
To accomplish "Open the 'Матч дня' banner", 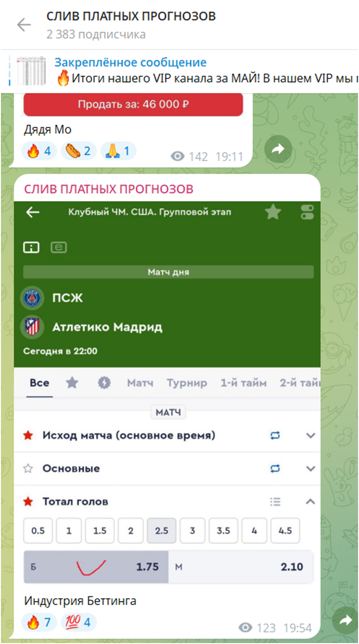I will pyautogui.click(x=168, y=272).
